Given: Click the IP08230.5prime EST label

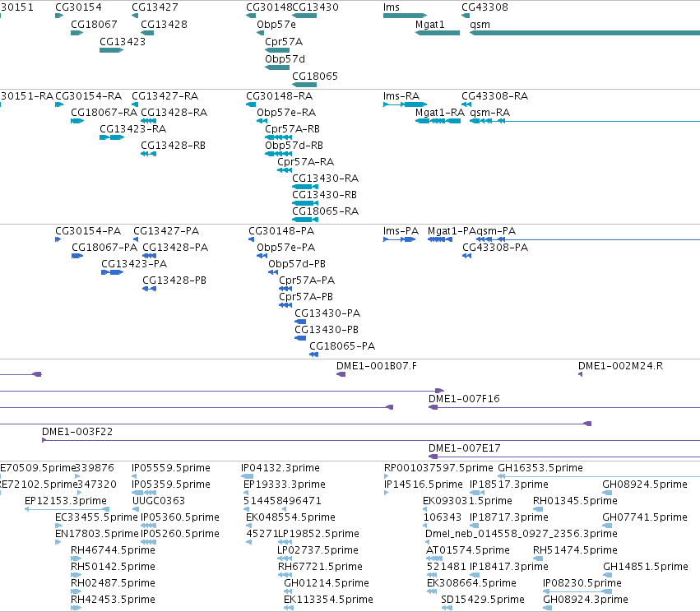Looking at the screenshot, I should point(582,583).
